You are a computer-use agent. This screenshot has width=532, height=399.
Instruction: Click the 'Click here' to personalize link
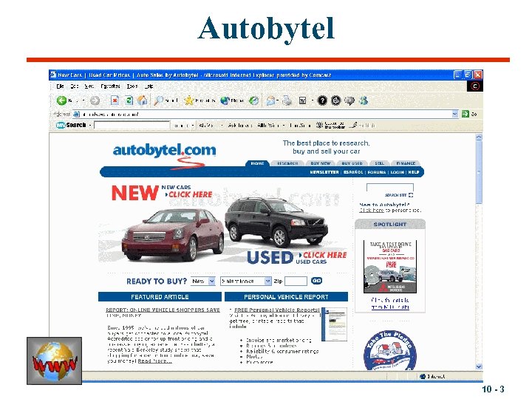(x=372, y=211)
